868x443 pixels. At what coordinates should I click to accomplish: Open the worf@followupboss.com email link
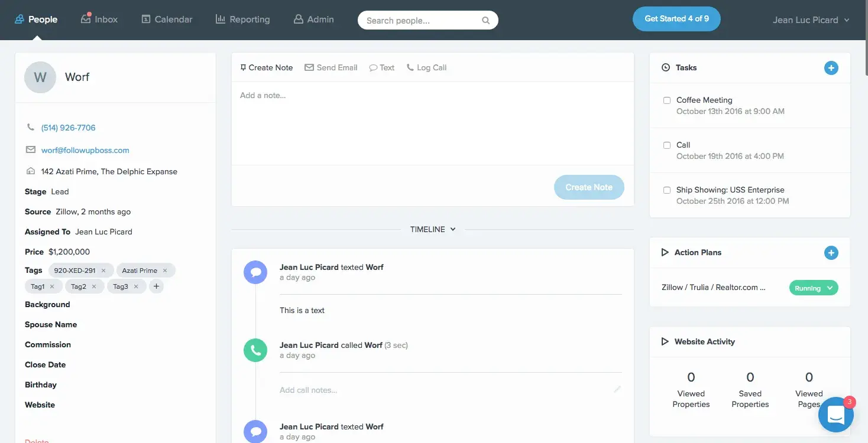pos(85,150)
